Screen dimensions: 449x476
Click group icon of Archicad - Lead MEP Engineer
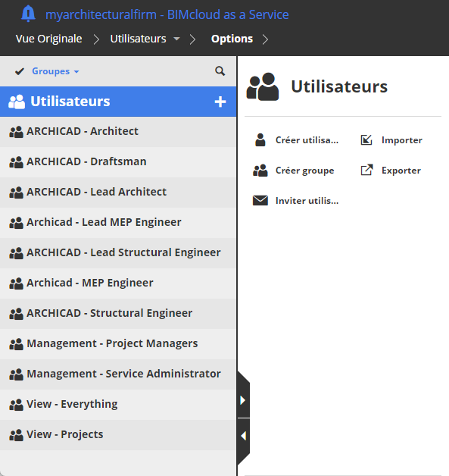point(16,223)
